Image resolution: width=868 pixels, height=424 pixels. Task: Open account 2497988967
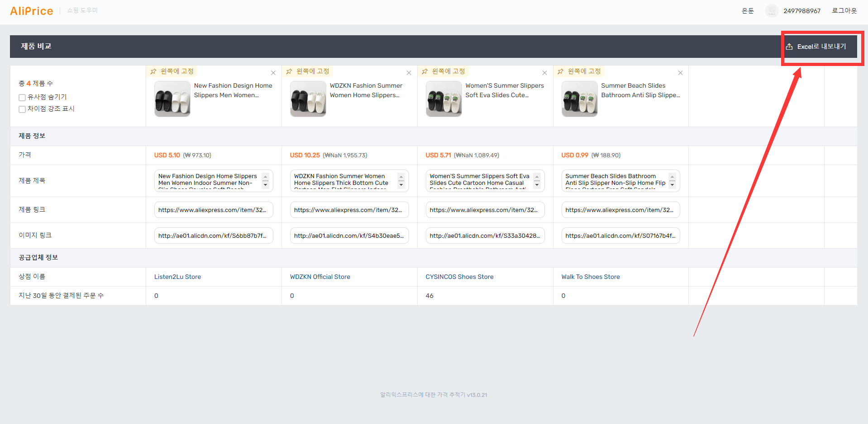pos(802,11)
